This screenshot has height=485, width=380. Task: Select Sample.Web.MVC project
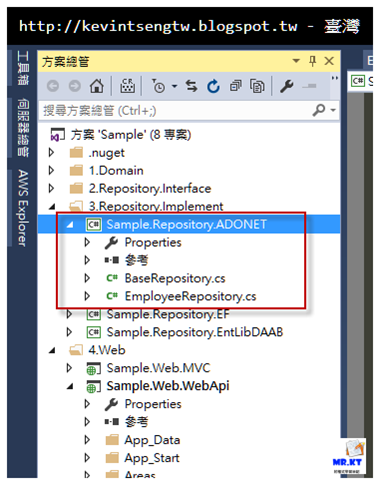click(x=158, y=368)
